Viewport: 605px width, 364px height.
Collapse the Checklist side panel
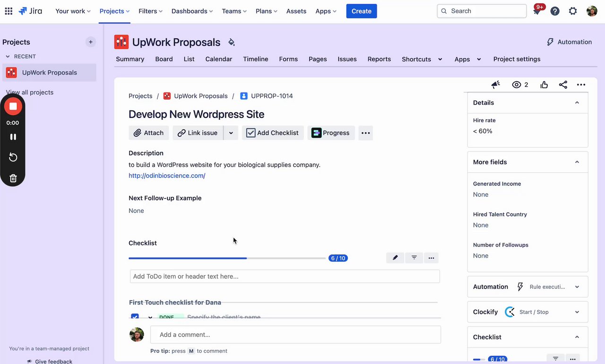click(x=577, y=337)
